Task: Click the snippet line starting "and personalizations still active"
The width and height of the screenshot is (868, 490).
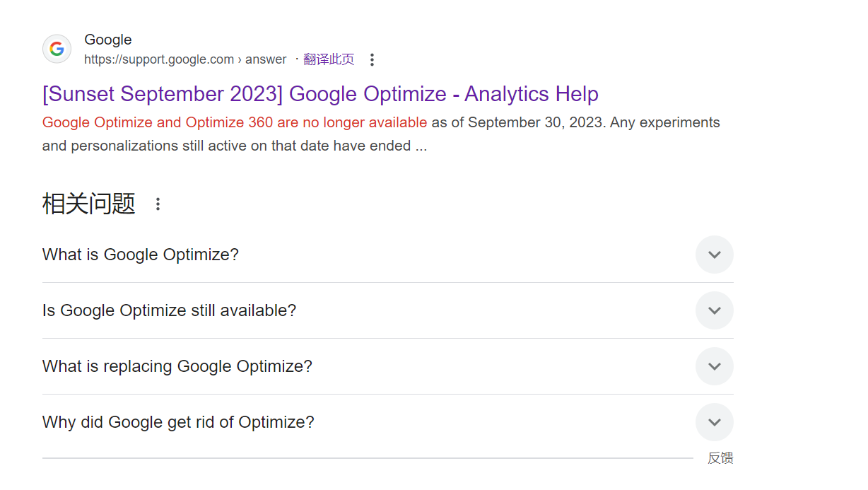Action: point(234,146)
